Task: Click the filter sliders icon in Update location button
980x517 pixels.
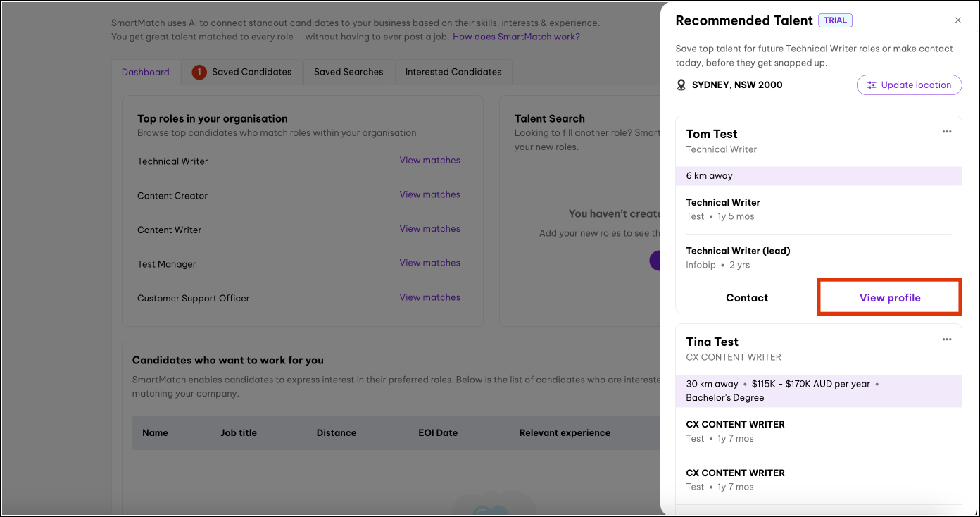Action: coord(872,85)
